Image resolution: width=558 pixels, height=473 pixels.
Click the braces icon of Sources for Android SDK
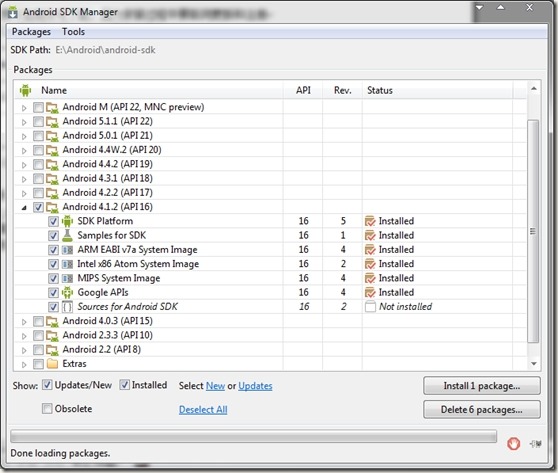point(67,307)
